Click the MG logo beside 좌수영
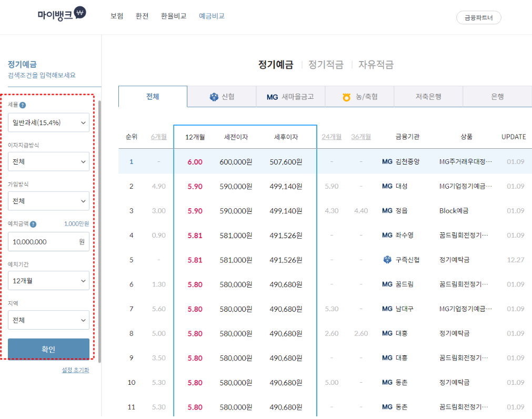The width and height of the screenshot is (532, 419). tap(387, 235)
